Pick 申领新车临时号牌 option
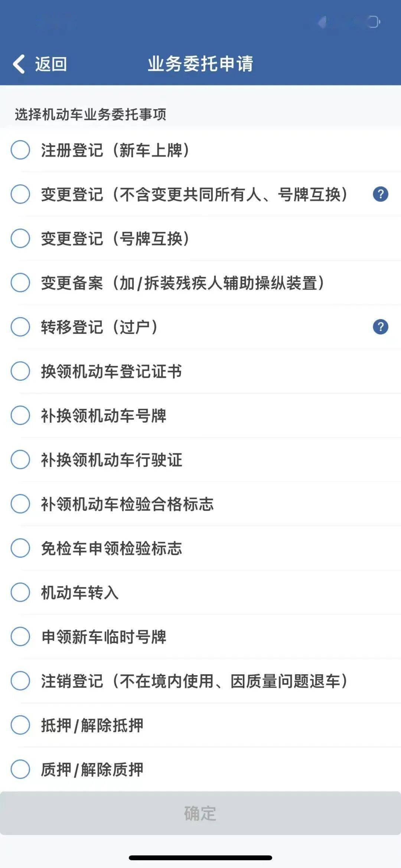This screenshot has width=401, height=868. (x=20, y=636)
